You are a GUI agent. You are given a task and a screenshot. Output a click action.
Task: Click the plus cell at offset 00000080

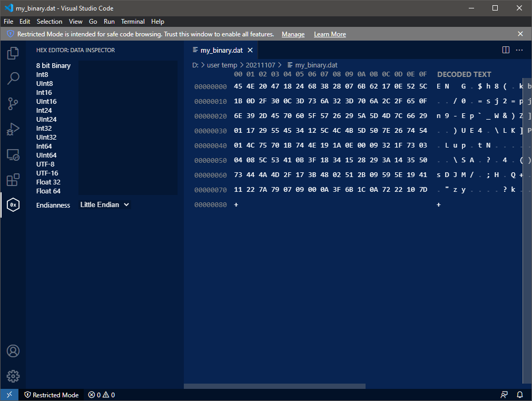click(x=236, y=204)
